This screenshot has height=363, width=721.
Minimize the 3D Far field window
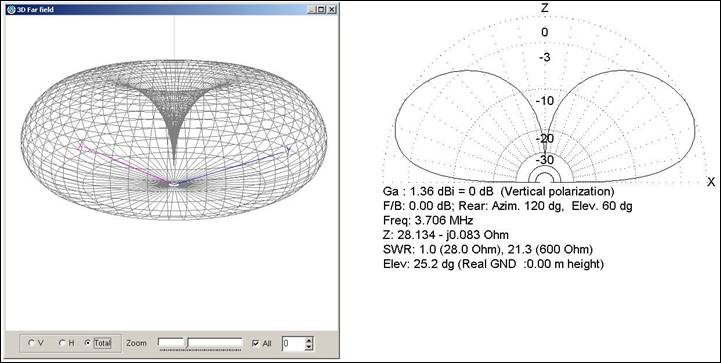click(312, 9)
